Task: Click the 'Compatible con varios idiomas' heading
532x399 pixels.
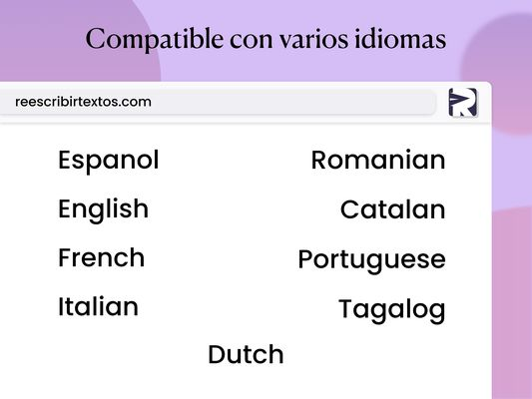Action: [x=266, y=39]
